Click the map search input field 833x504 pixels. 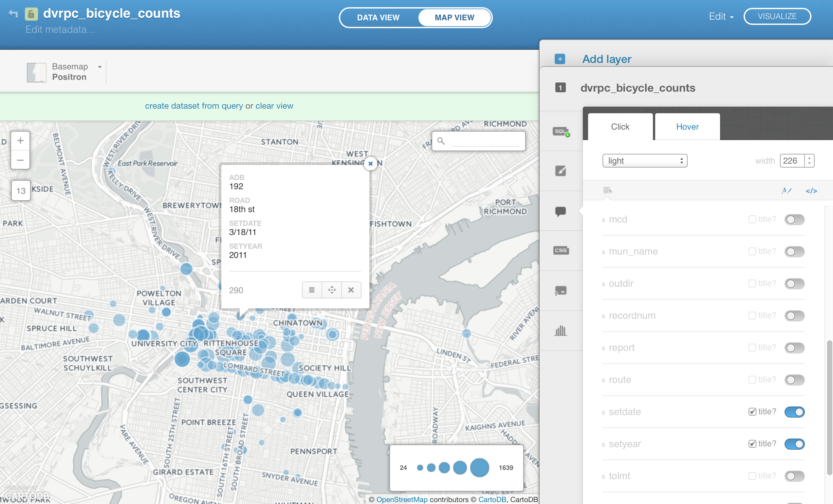click(485, 141)
